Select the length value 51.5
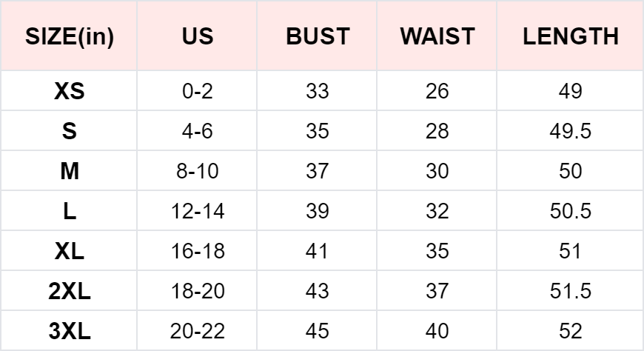This screenshot has height=351, width=644. click(570, 292)
